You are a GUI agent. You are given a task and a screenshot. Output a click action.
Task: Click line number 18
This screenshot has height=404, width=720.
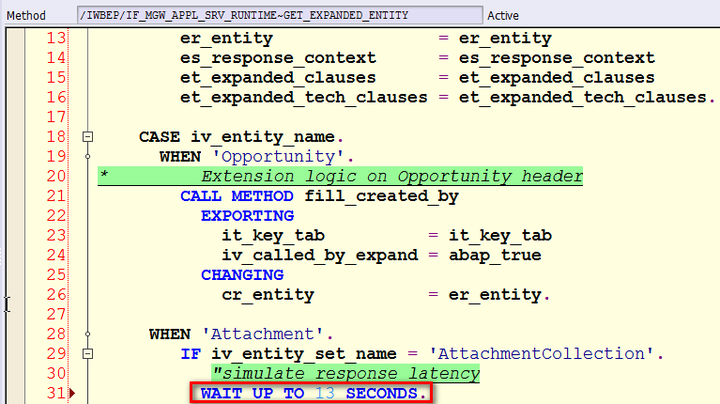point(56,137)
